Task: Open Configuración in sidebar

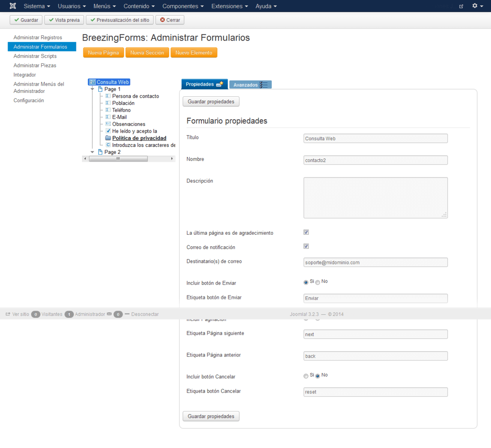Action: point(29,100)
